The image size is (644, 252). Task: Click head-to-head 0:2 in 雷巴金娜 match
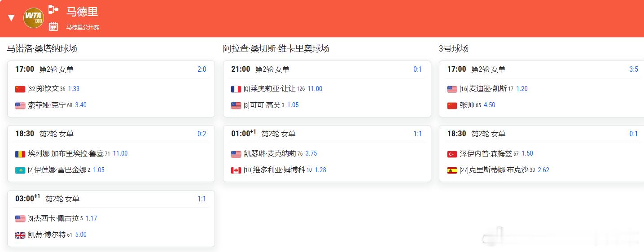tap(202, 134)
